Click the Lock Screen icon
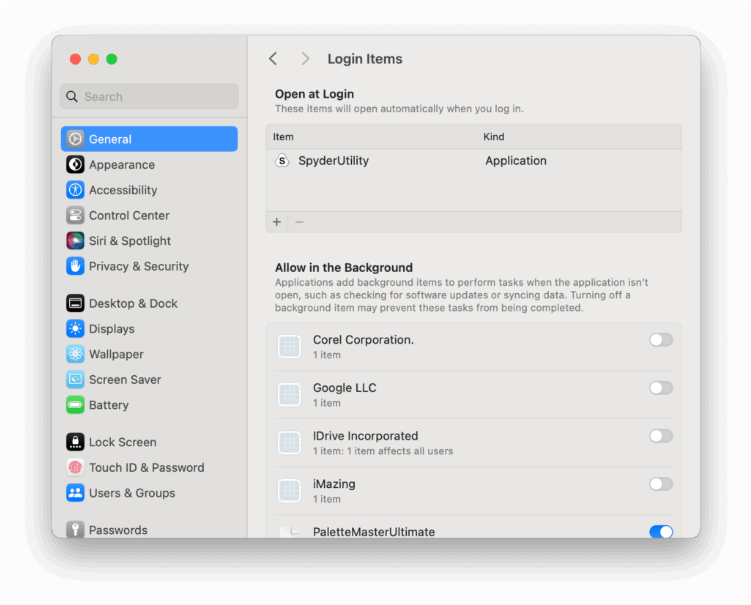The height and width of the screenshot is (605, 751). 75,442
